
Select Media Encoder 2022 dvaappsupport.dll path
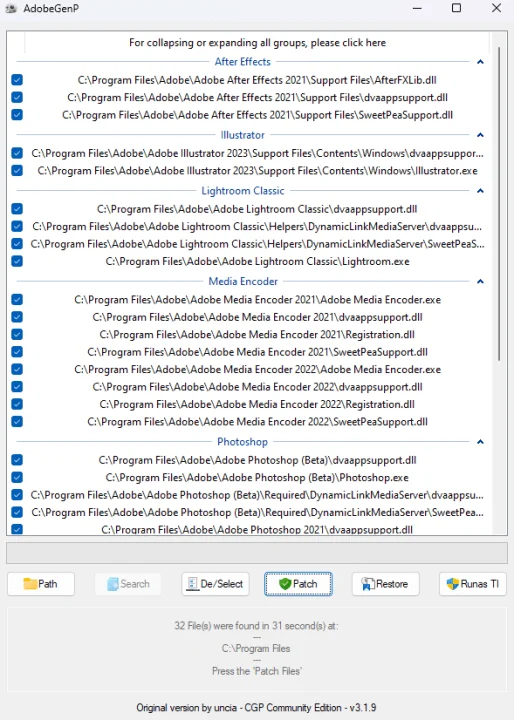pos(257,387)
